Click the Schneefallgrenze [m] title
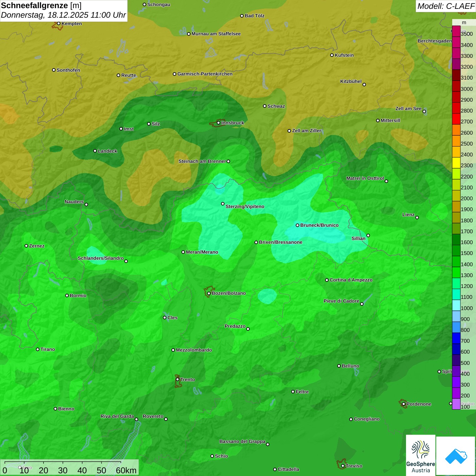This screenshot has width=476, height=476. coord(41,5)
